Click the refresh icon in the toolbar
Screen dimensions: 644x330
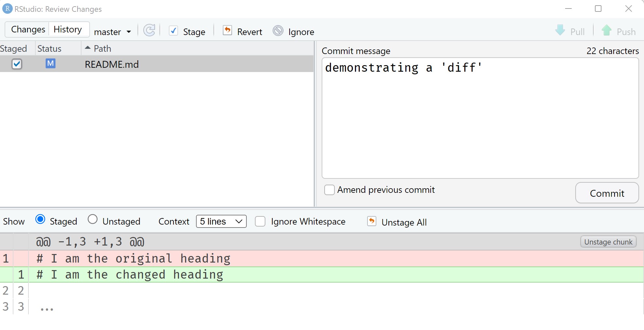[149, 30]
